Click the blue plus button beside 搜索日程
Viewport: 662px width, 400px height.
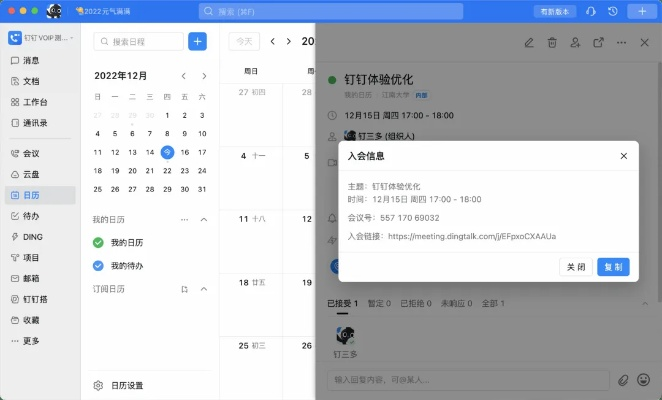pos(197,41)
